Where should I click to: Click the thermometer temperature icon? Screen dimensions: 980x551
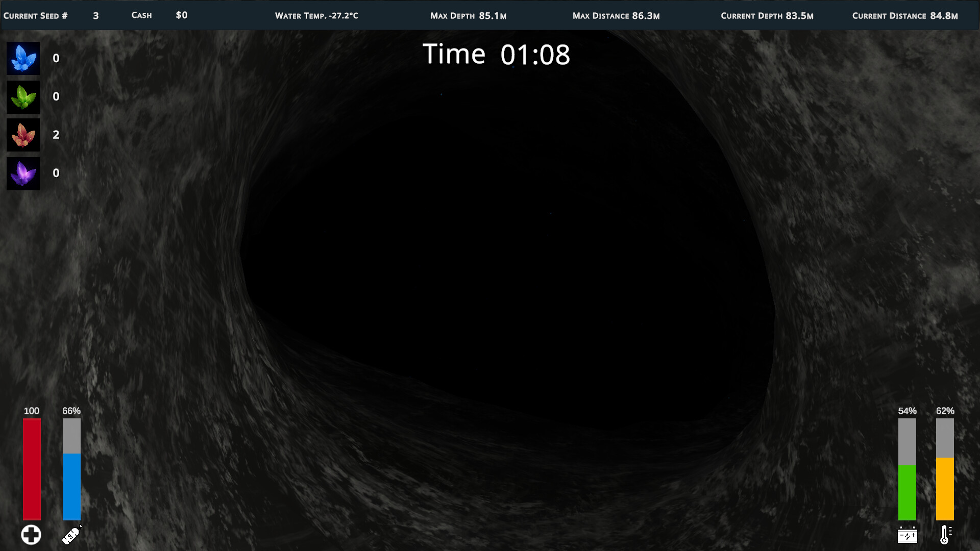click(x=945, y=535)
